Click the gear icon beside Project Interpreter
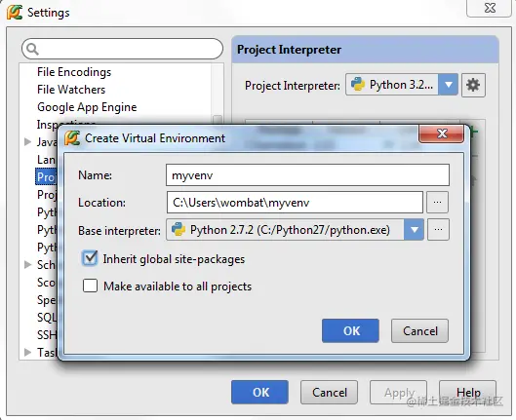This screenshot has height=420, width=516. point(473,85)
